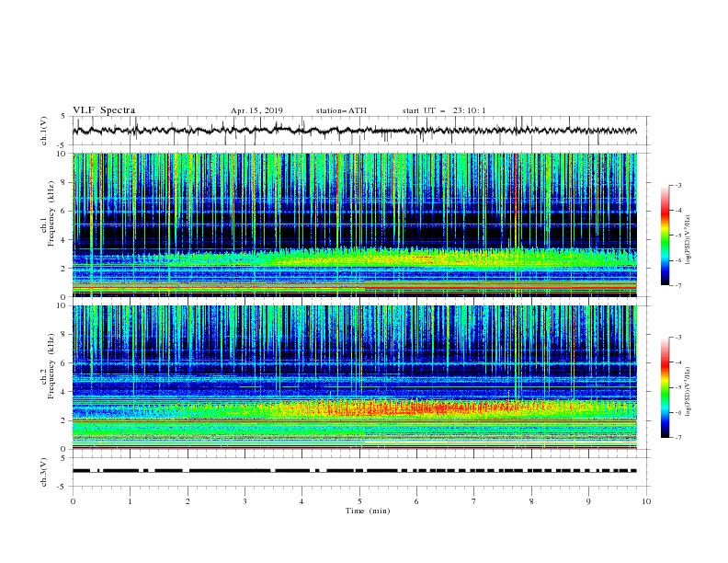Click the ch.2 spectrogram panel
Viewport: 728px width, 563px height.
tap(354, 377)
